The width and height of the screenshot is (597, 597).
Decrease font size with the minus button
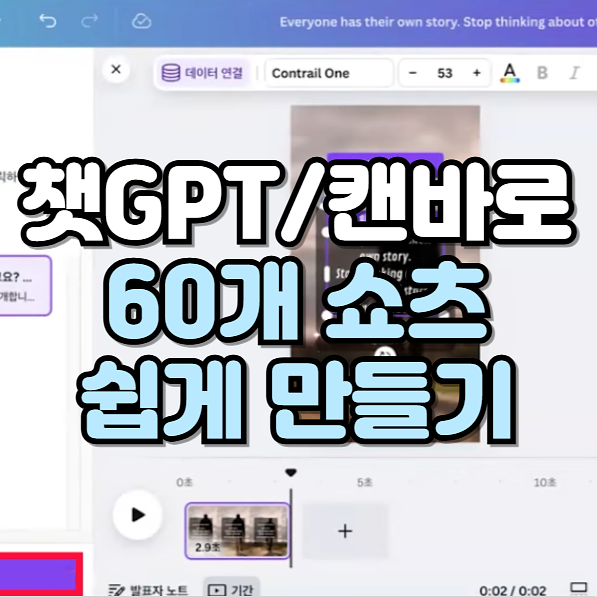pyautogui.click(x=413, y=73)
